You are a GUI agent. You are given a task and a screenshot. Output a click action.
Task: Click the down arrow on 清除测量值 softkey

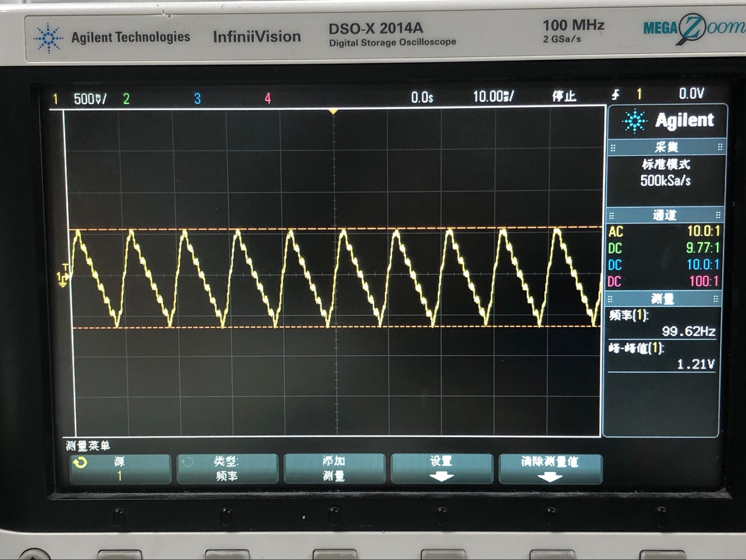549,477
